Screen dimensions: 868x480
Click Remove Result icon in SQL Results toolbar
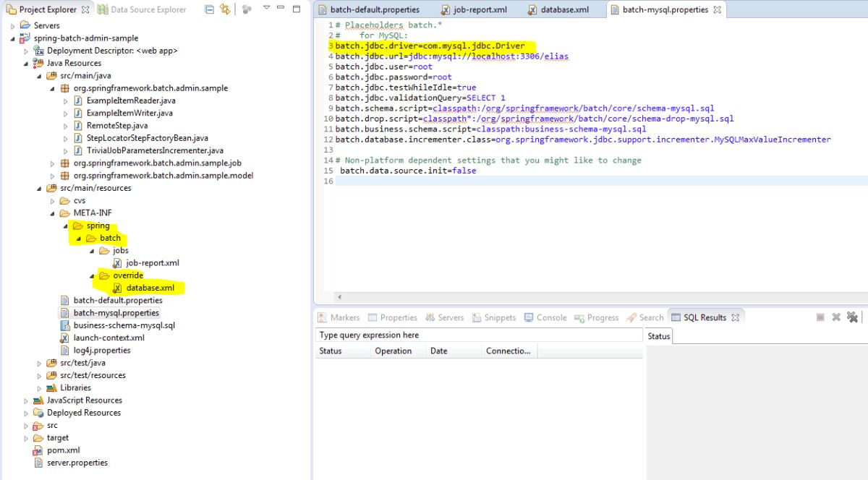(x=836, y=317)
